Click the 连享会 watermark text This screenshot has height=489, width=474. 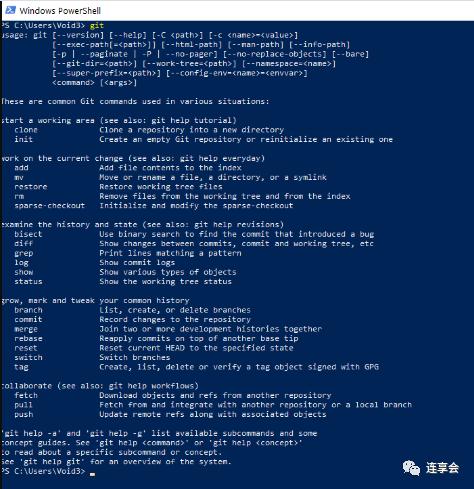442,468
